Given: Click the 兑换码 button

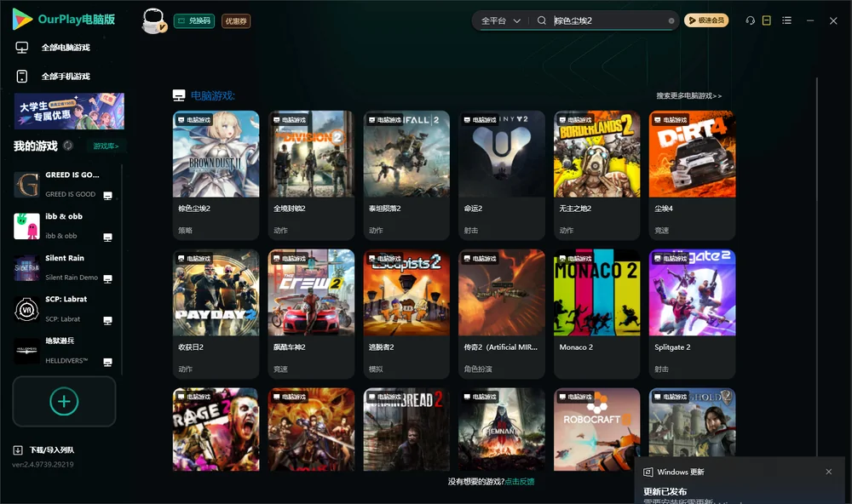Looking at the screenshot, I should 194,20.
